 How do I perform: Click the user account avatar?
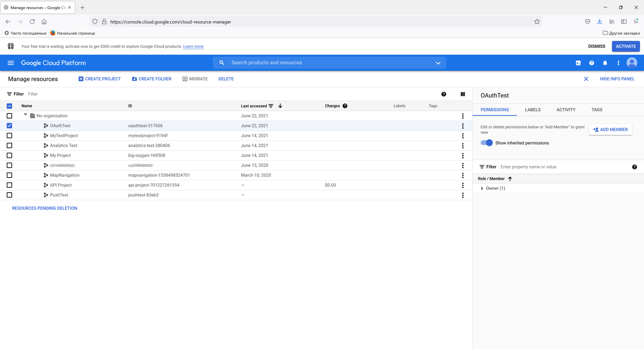click(631, 63)
